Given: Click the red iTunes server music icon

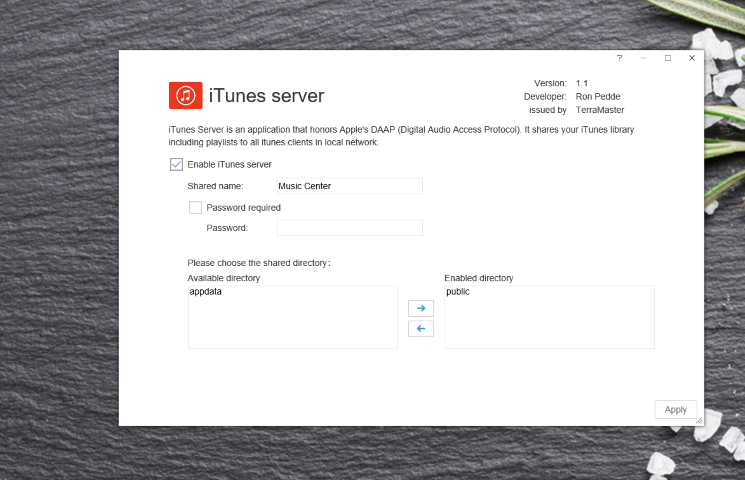Looking at the screenshot, I should [185, 96].
